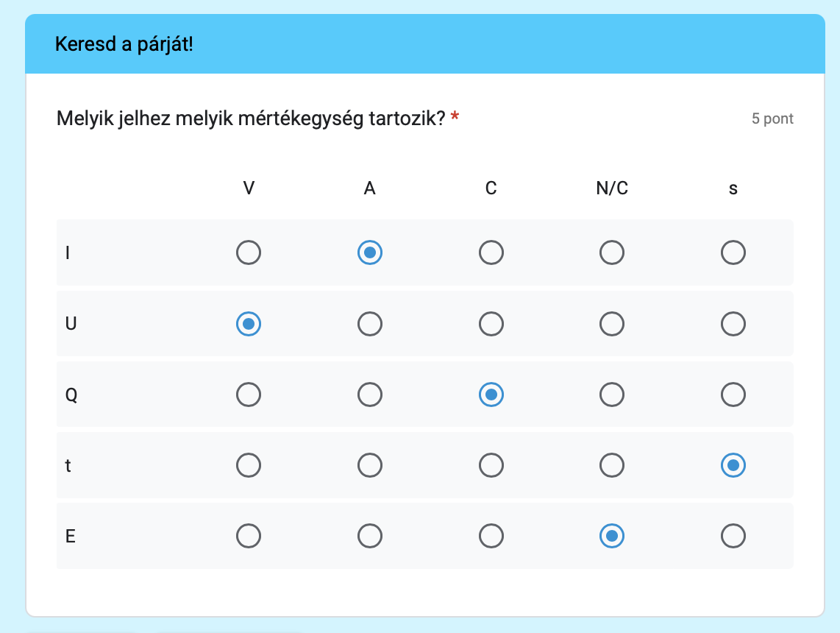Click the 'Keresd a párját!' section header
The width and height of the screenshot is (840, 633).
coord(124,44)
